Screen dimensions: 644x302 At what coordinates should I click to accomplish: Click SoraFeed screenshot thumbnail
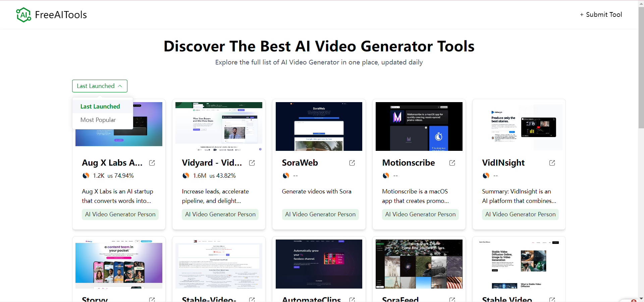419,264
